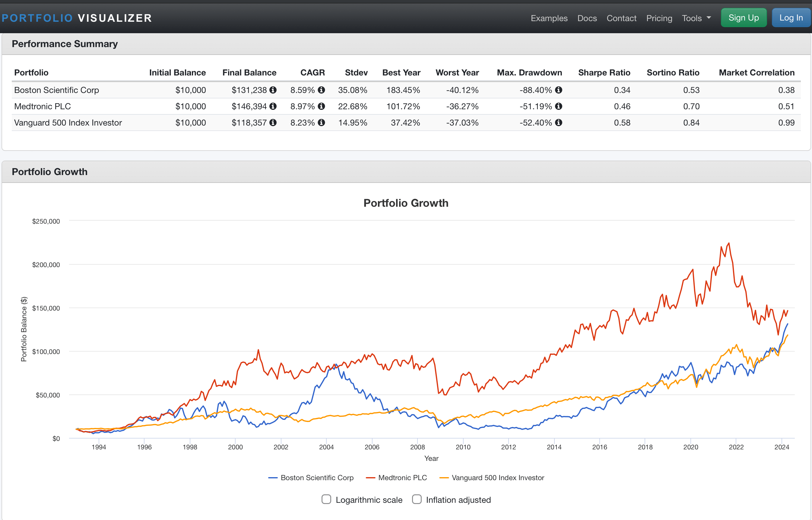This screenshot has width=812, height=520.
Task: Click info icon next to Vanguard $118,357 balance
Action: pyautogui.click(x=273, y=123)
